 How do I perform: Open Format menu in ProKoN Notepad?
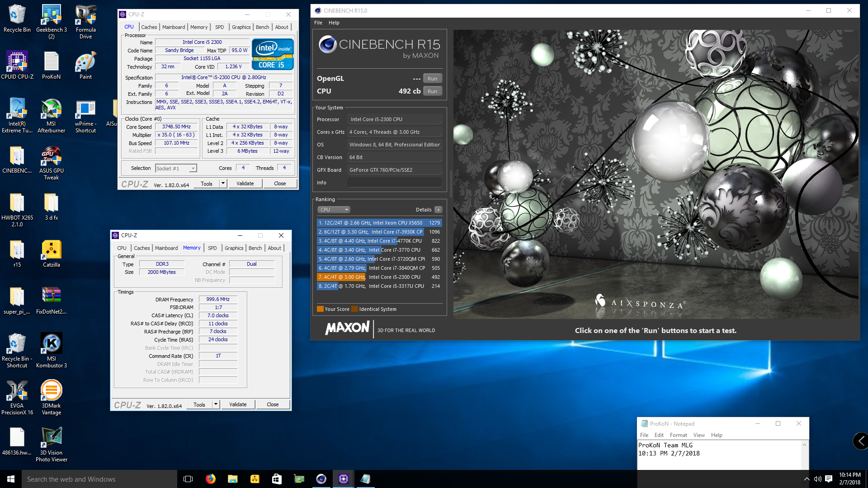(x=678, y=435)
